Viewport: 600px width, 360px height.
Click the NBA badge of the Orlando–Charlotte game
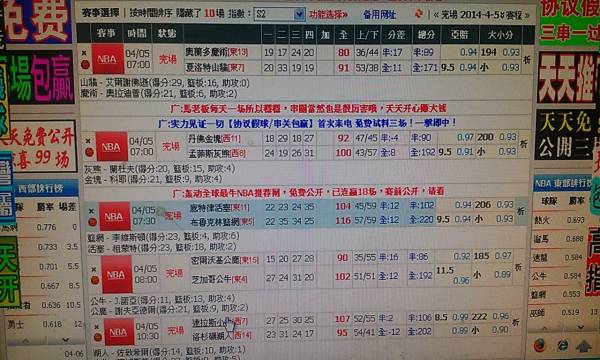(108, 59)
